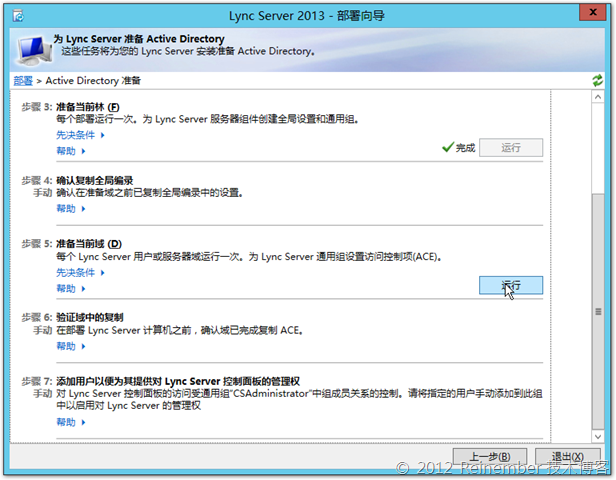This screenshot has width=616, height=480.
Task: Select the step 5 title 准备当前域 (D)
Action: point(89,244)
